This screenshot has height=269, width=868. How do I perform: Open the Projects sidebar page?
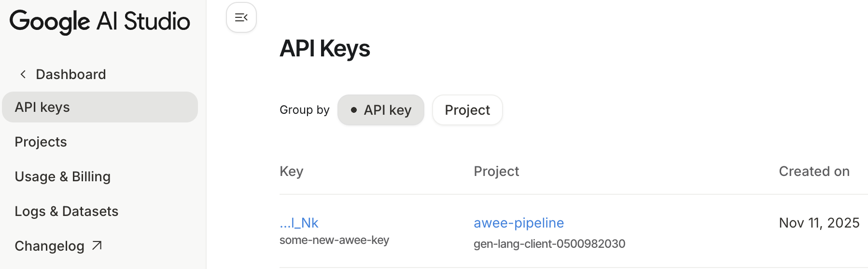[41, 142]
